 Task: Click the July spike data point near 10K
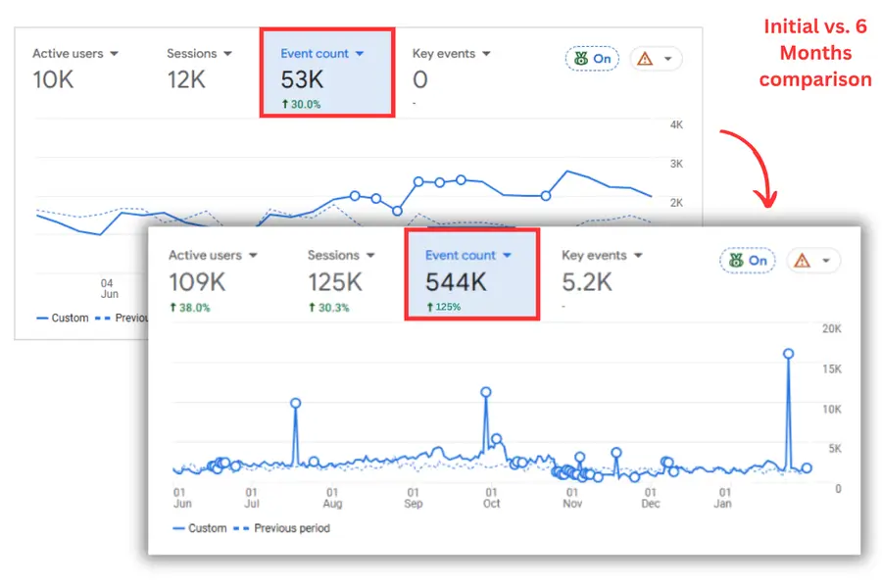[x=295, y=403]
